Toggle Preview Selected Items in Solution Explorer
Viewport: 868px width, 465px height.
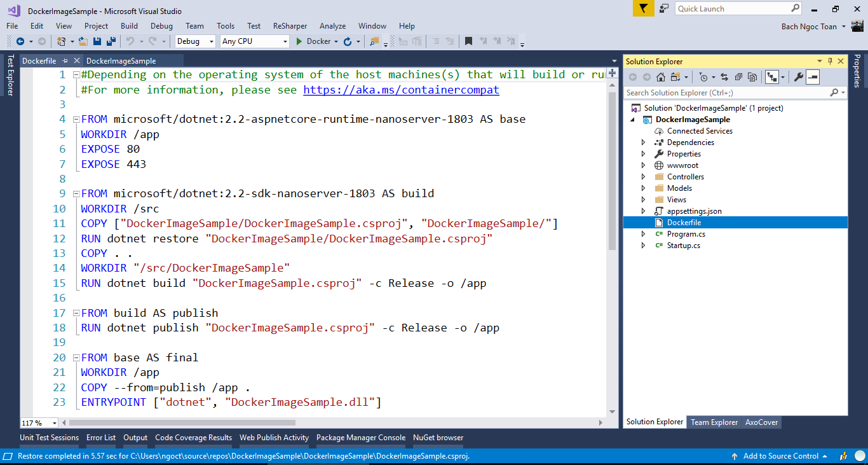click(x=813, y=77)
